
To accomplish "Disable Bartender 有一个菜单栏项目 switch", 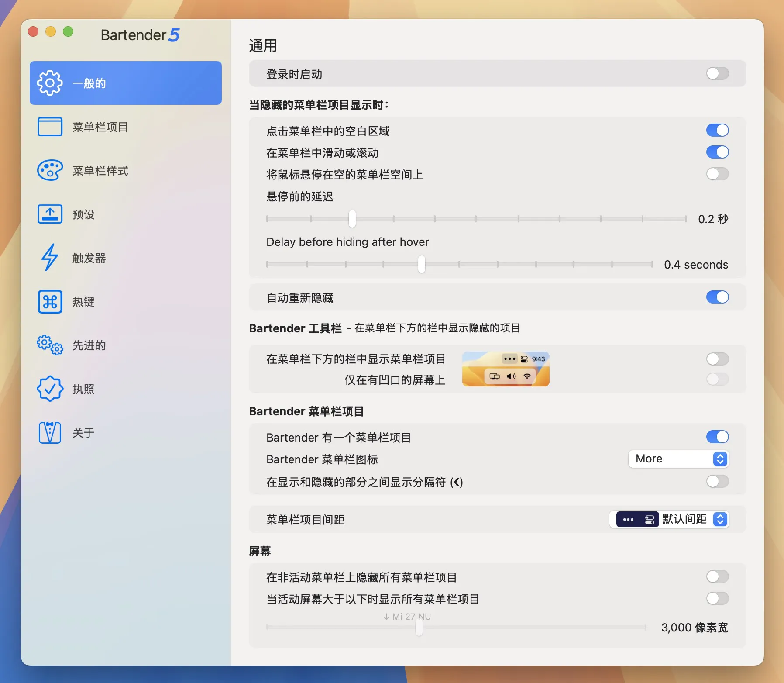I will (717, 437).
